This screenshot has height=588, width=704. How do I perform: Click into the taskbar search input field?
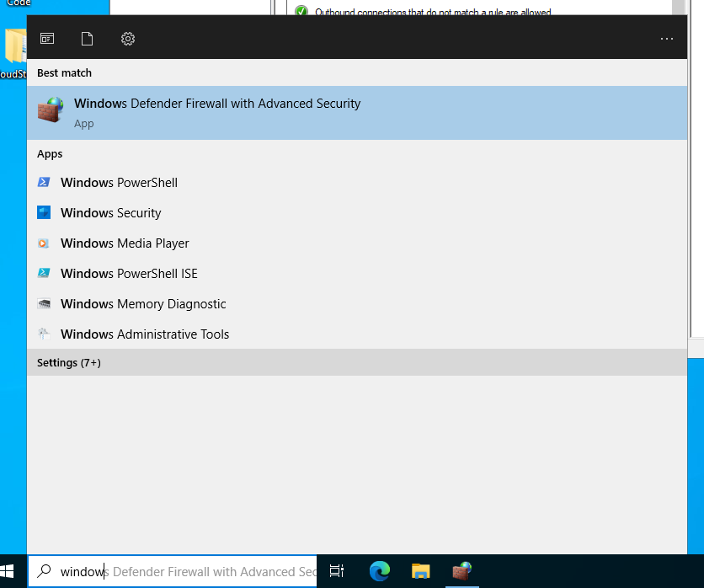click(173, 571)
